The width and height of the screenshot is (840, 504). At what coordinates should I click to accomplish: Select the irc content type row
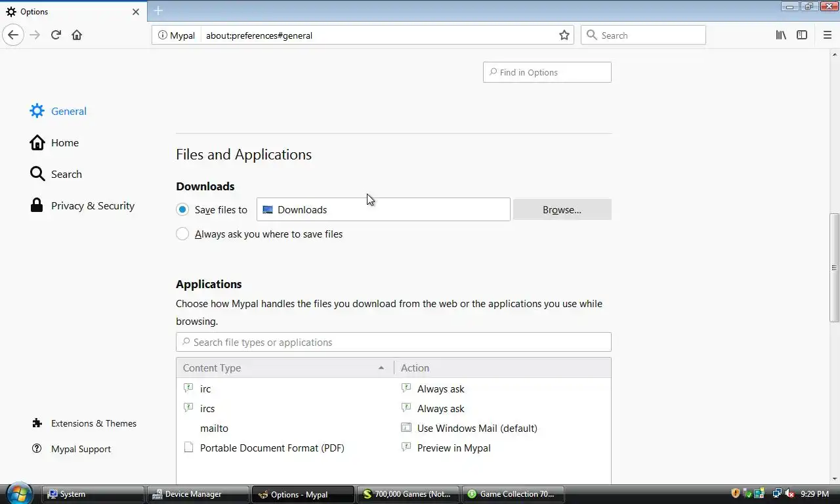point(394,388)
